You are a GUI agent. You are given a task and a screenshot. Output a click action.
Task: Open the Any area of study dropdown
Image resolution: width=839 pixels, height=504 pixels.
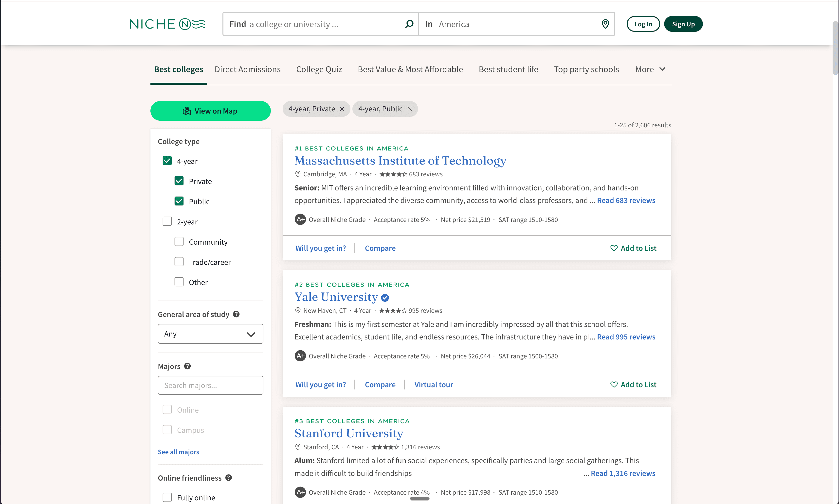[x=210, y=334]
